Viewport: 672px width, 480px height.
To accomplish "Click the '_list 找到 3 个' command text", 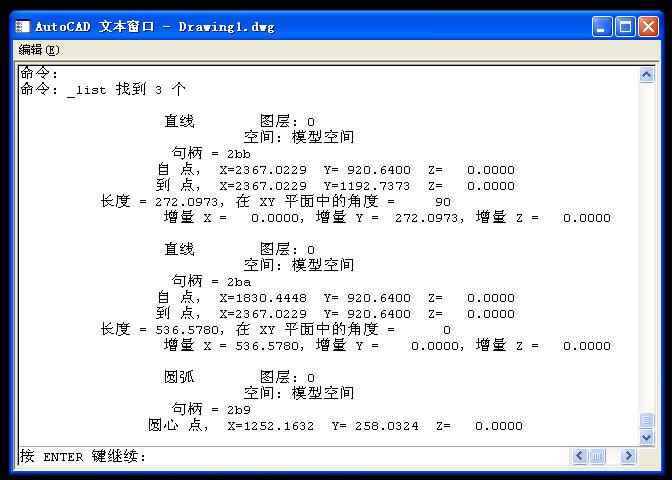I will click(x=126, y=90).
